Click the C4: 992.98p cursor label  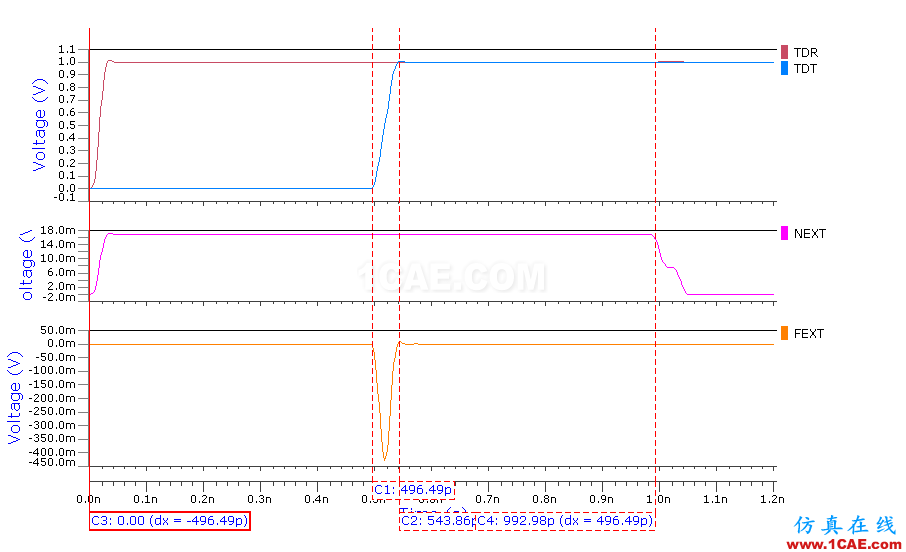coord(565,521)
